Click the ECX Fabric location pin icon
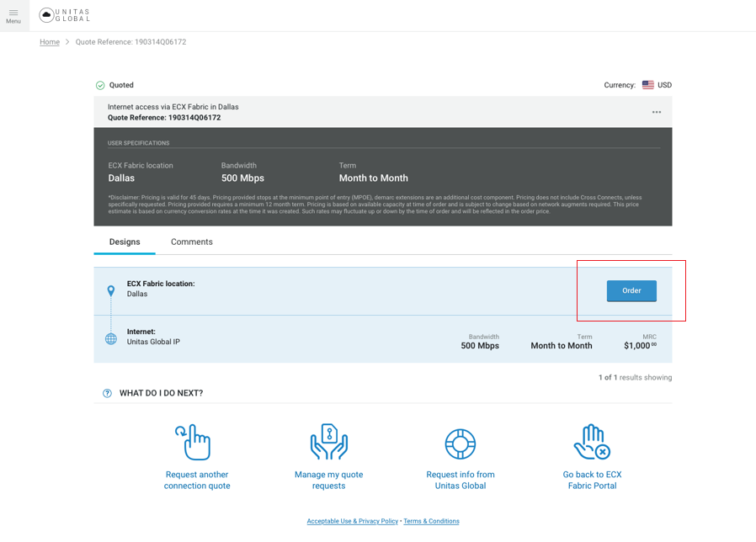 pyautogui.click(x=111, y=290)
